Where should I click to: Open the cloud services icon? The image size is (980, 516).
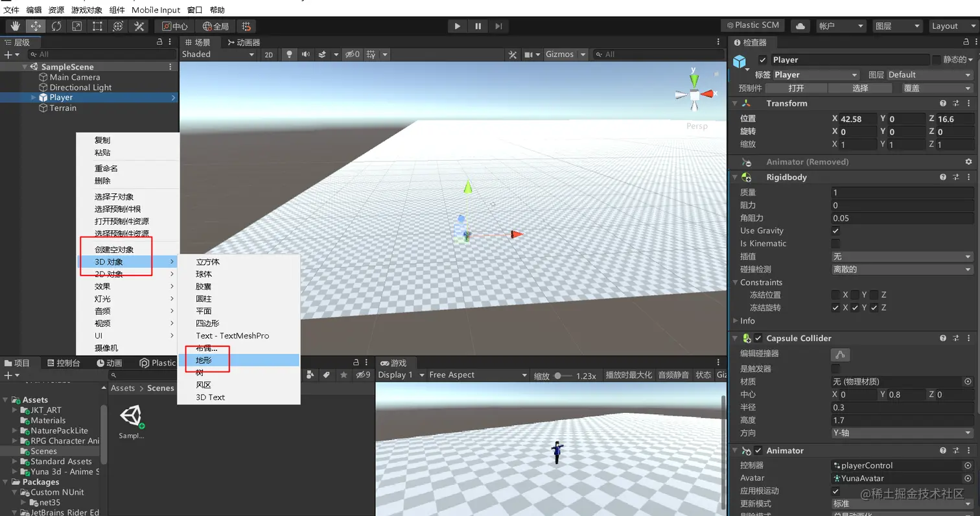(x=800, y=26)
